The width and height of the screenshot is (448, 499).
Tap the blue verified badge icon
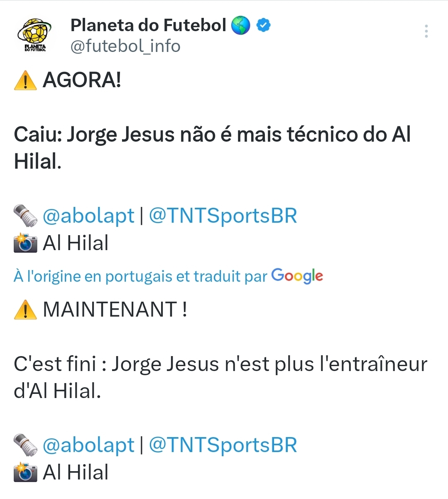tap(263, 25)
